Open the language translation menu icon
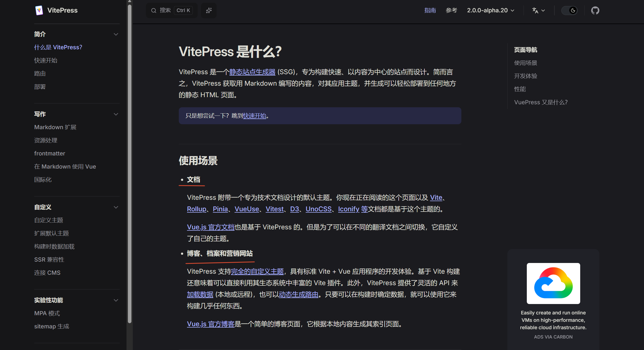The image size is (644, 350). coord(538,10)
